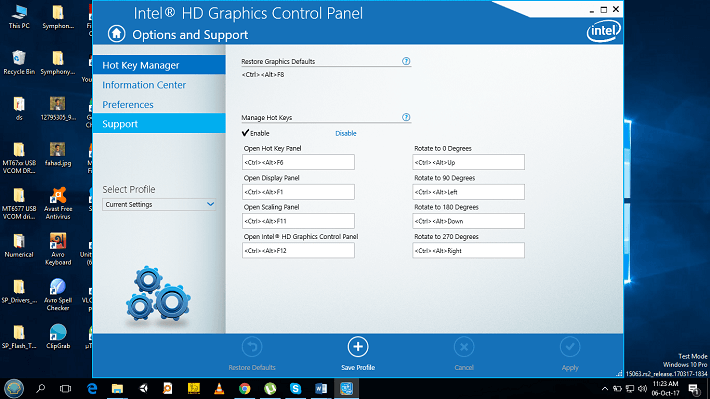Viewport: 710px width, 399px height.
Task: Edit the Rotate to 270 Degrees shortcut
Action: click(x=469, y=250)
